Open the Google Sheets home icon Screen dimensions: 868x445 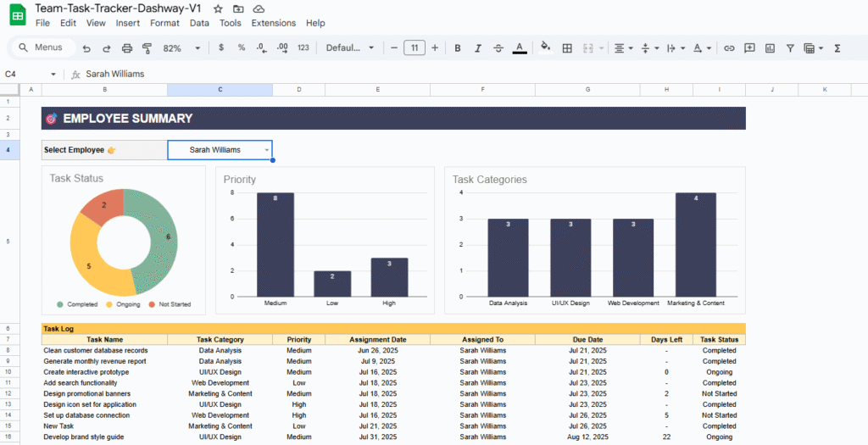tap(18, 15)
